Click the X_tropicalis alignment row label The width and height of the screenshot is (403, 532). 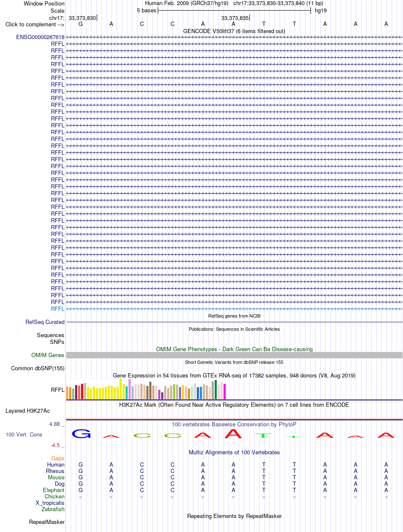point(50,503)
